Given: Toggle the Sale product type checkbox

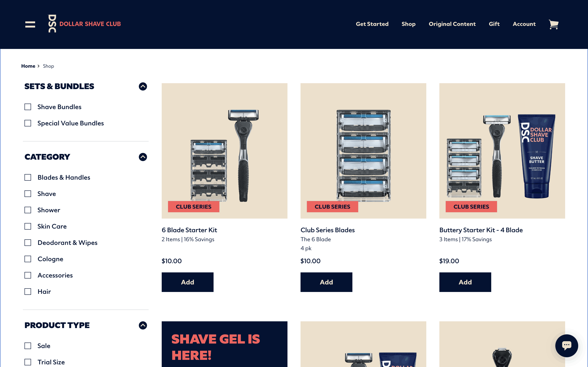Looking at the screenshot, I should coord(28,346).
